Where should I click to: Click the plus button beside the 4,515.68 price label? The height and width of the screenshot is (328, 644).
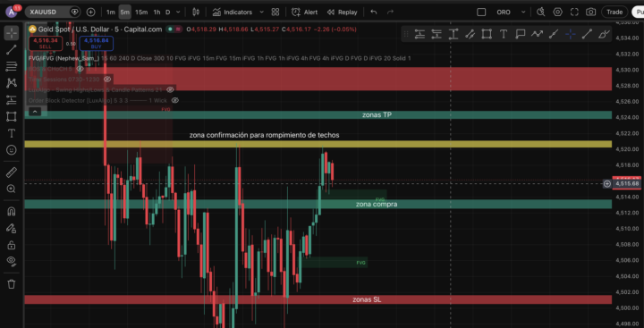pos(607,183)
